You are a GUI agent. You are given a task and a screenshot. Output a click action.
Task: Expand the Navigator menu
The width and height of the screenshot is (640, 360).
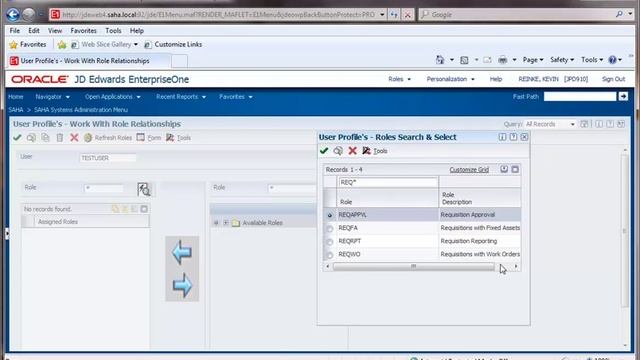[53, 97]
